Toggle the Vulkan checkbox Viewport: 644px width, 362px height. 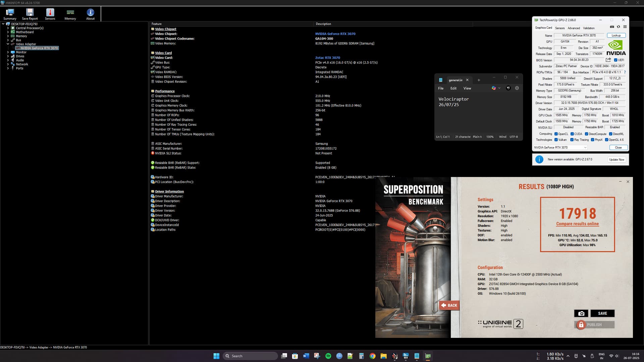[x=556, y=140]
